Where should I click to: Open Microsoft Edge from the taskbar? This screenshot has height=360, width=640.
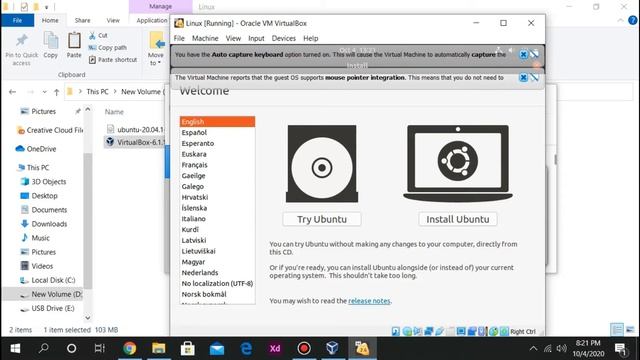click(x=246, y=348)
